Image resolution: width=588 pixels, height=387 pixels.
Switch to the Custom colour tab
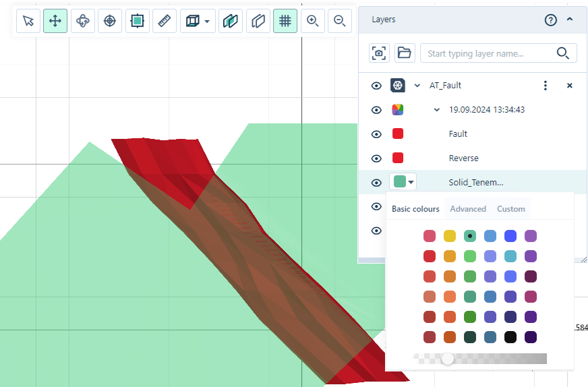510,209
